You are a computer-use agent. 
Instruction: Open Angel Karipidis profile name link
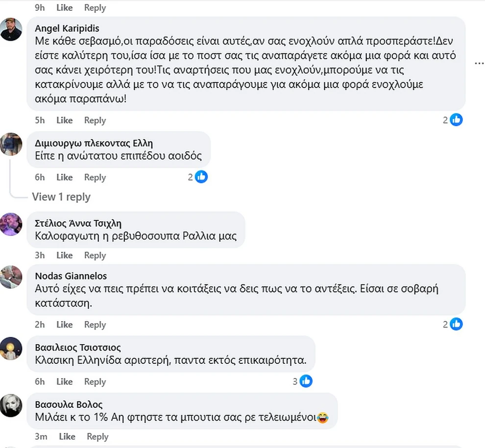[x=67, y=28]
